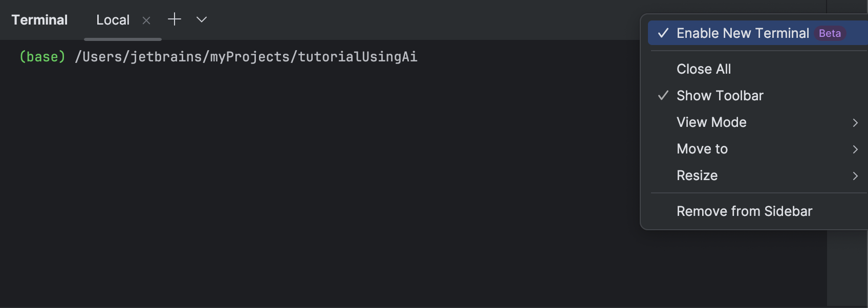Image resolution: width=868 pixels, height=308 pixels.
Task: Click the Beta badge next to Enable New Terminal
Action: (x=829, y=33)
